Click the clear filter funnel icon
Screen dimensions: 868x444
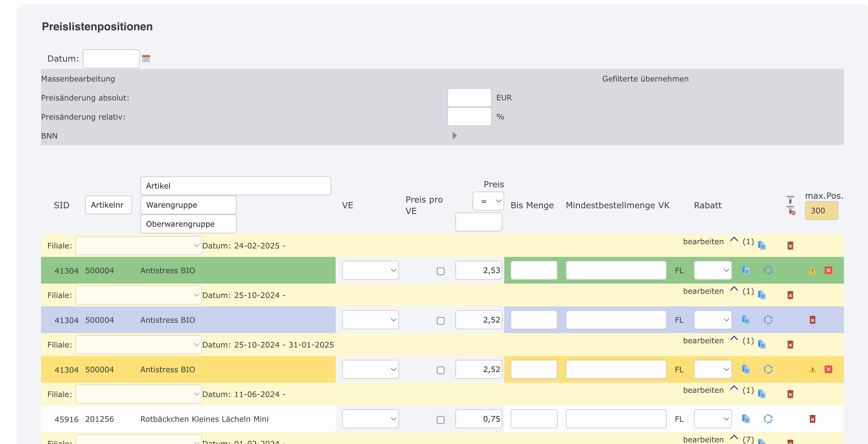791,211
